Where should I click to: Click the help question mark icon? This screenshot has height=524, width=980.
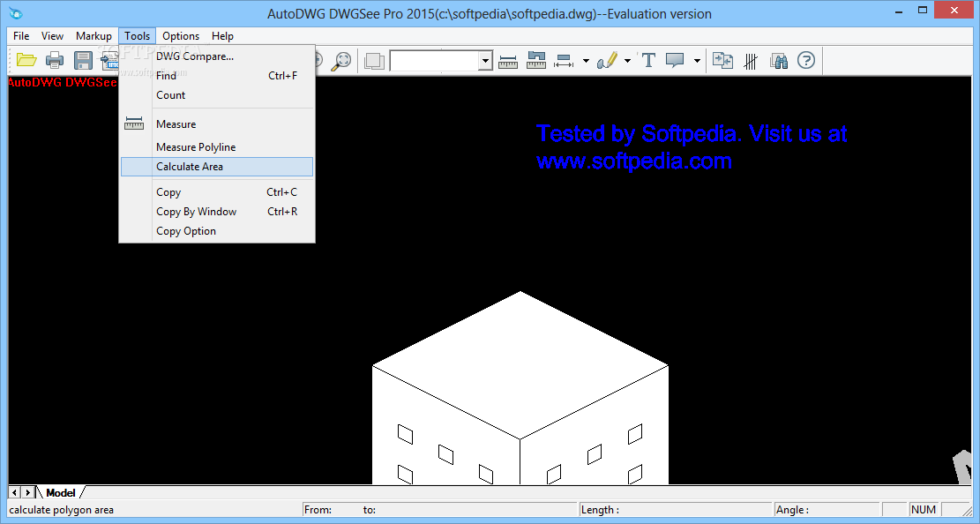click(x=806, y=60)
